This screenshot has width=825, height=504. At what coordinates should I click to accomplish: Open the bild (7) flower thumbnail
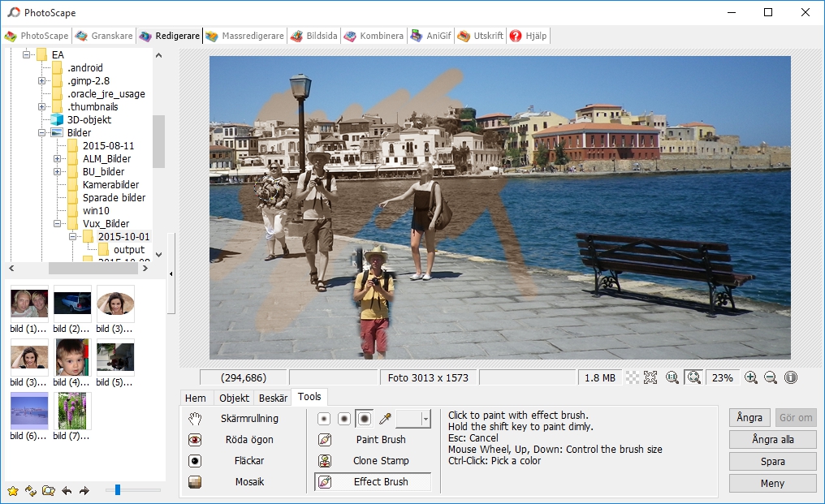(72, 411)
